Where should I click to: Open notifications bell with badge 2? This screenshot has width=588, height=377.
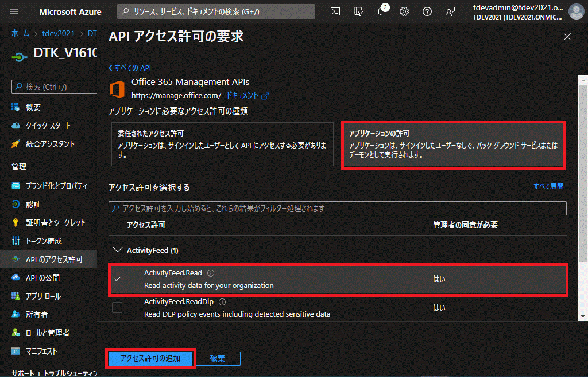382,11
